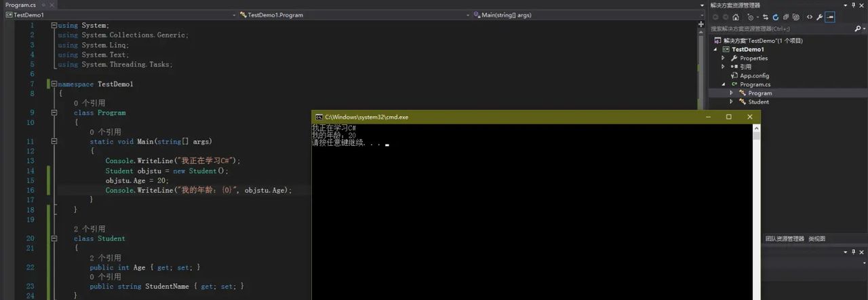Viewport: 868px width, 300px height.
Task: Close the lower right tool panel
Action: (x=863, y=252)
